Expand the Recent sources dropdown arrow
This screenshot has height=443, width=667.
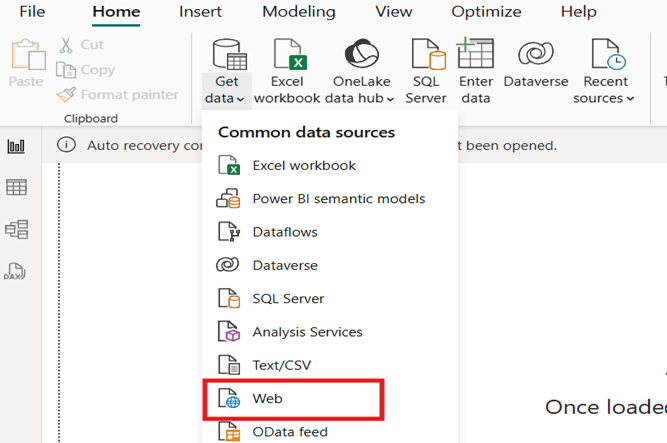(630, 99)
